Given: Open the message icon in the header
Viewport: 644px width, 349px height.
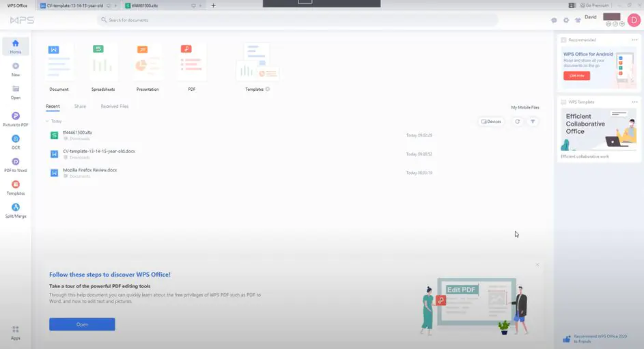Looking at the screenshot, I should (x=554, y=20).
